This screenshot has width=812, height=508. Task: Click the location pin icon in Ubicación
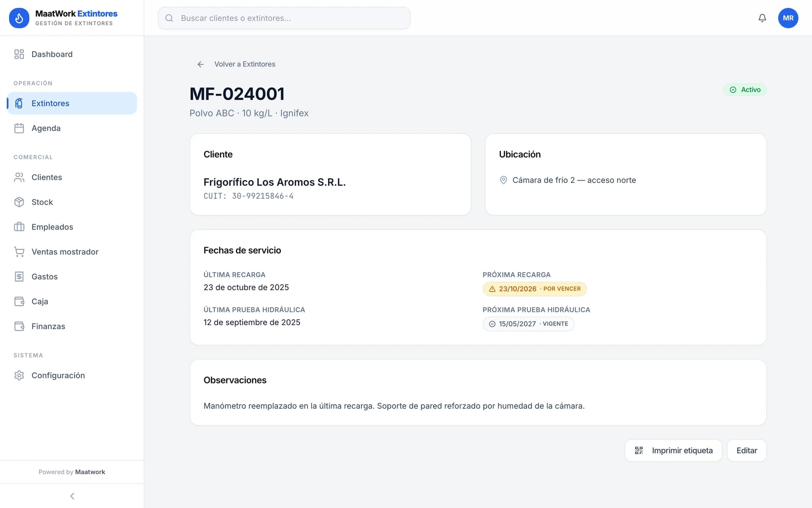click(503, 180)
